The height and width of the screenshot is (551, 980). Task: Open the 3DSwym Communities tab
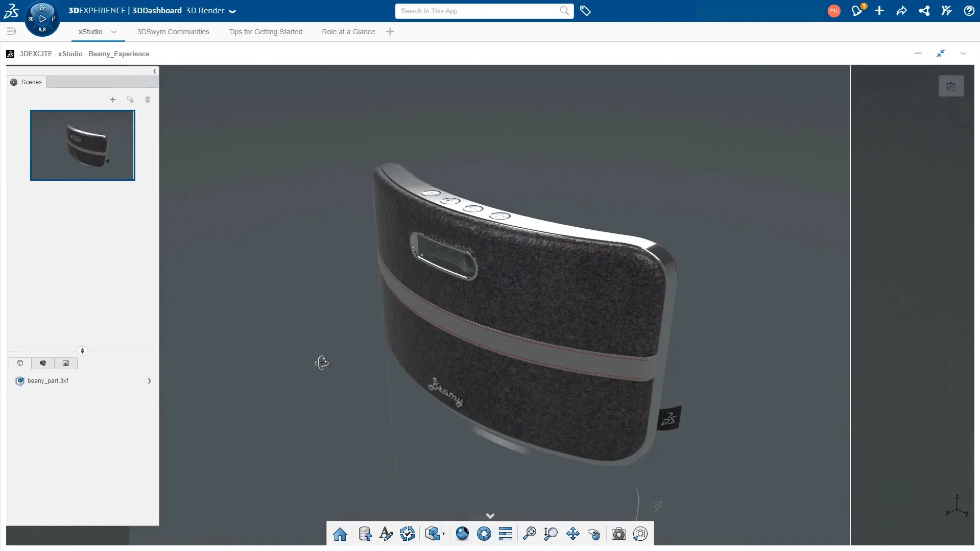173,32
